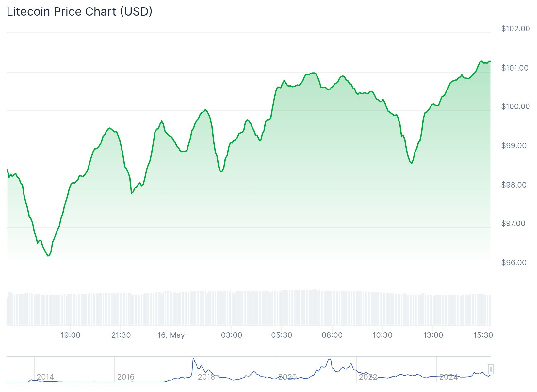Screen dimensions: 537x392
Task: Click the lowest price dip near $96
Action: [48, 255]
